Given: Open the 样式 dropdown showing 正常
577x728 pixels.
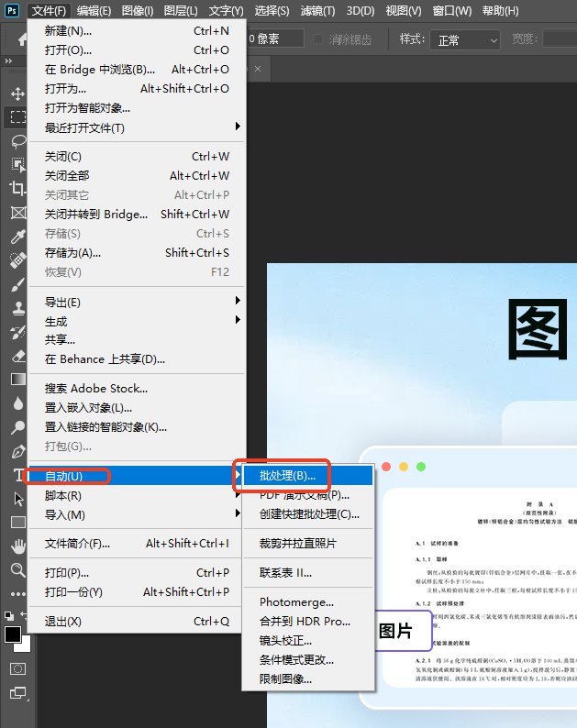Looking at the screenshot, I should click(x=465, y=40).
